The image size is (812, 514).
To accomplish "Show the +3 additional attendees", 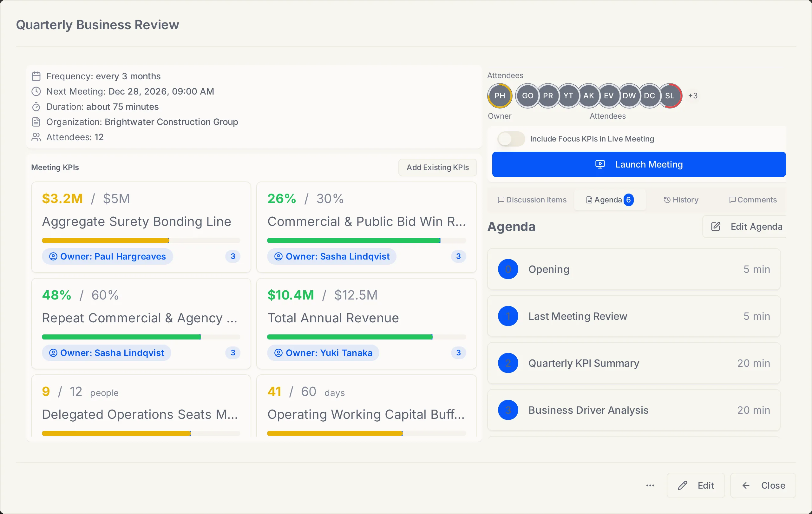I will click(x=693, y=96).
